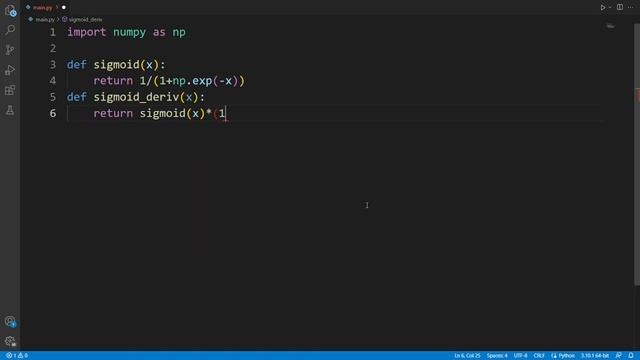Open the Run and Debug view
Viewport: 640px width, 360px height.
10,70
